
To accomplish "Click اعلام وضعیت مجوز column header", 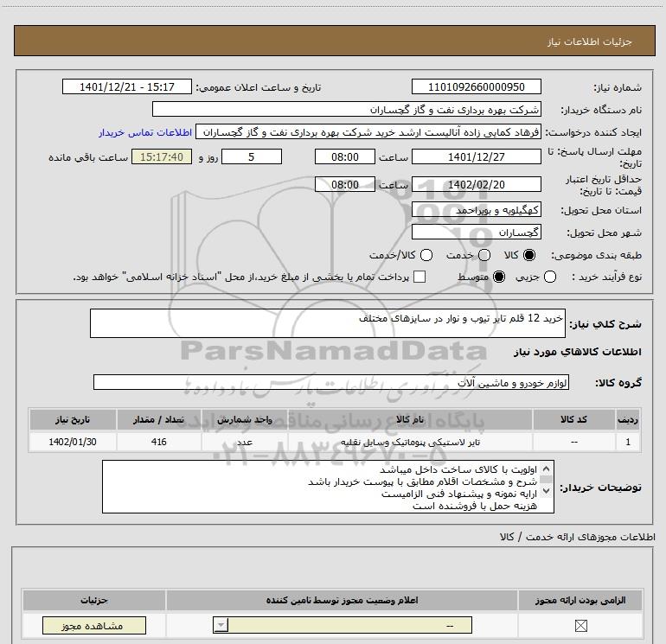I will tap(342, 600).
